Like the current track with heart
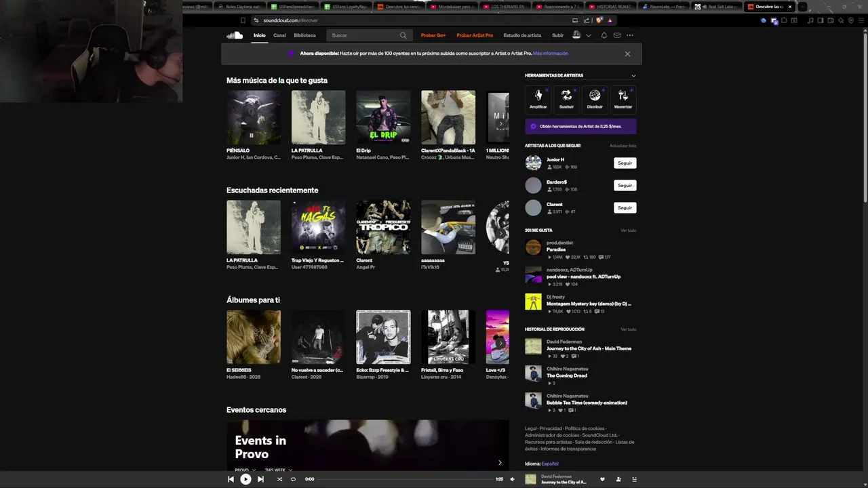868x488 pixels. pyautogui.click(x=602, y=479)
